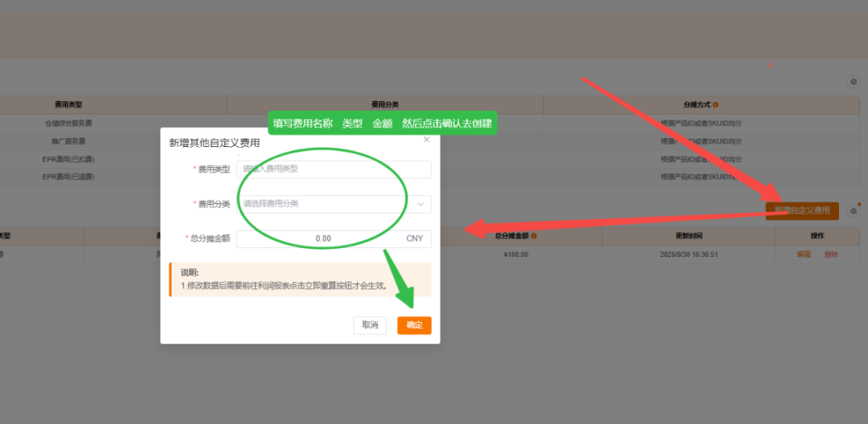Image resolution: width=868 pixels, height=424 pixels.
Task: Click the info icon next to 分摊方式
Action: click(716, 104)
